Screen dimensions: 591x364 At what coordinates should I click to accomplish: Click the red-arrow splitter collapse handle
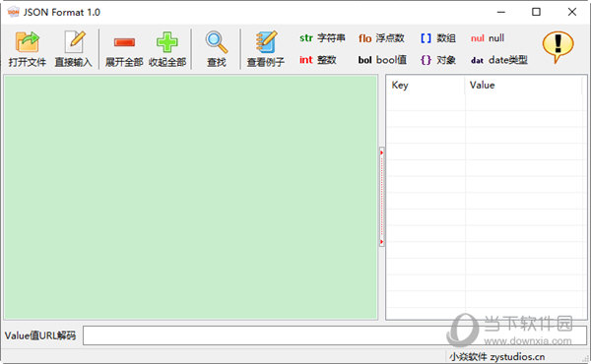[x=382, y=197]
